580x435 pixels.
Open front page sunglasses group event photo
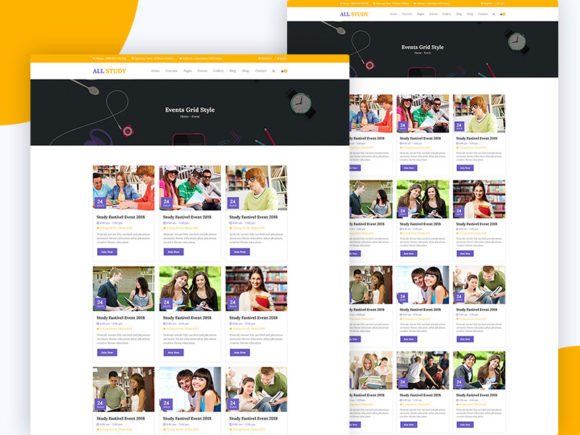point(190,188)
